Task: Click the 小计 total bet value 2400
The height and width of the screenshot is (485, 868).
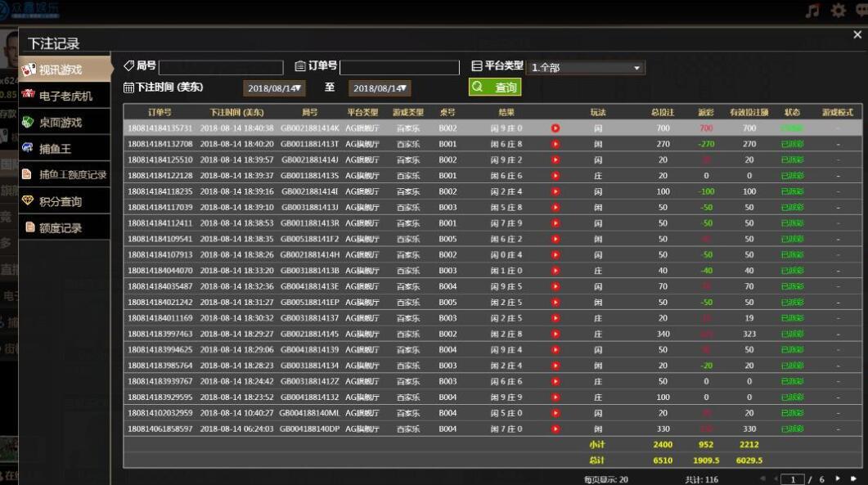Action: coord(663,445)
